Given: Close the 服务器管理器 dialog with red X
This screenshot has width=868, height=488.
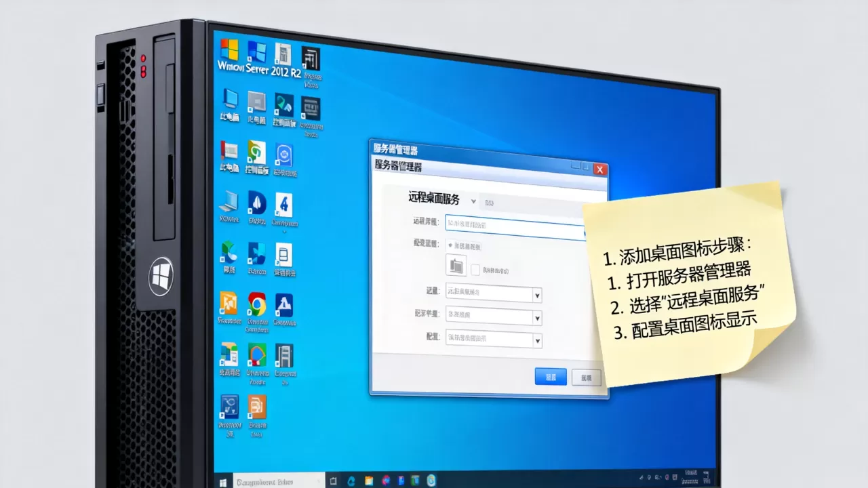Looking at the screenshot, I should (x=599, y=169).
